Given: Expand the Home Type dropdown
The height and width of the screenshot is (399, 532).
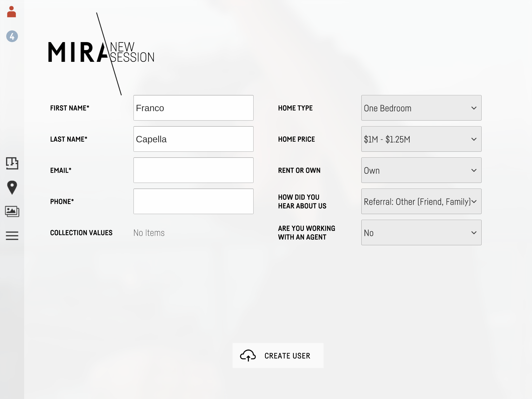Looking at the screenshot, I should point(421,108).
